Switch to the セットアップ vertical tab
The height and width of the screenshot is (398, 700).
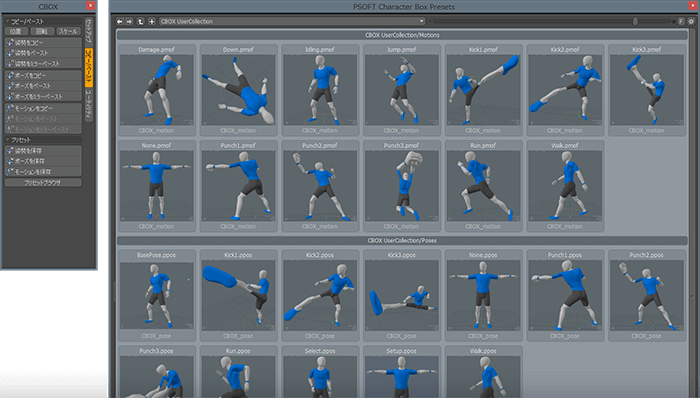click(x=88, y=32)
